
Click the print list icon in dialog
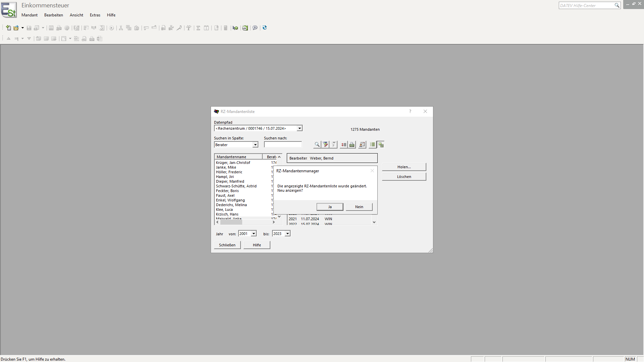pyautogui.click(x=352, y=145)
